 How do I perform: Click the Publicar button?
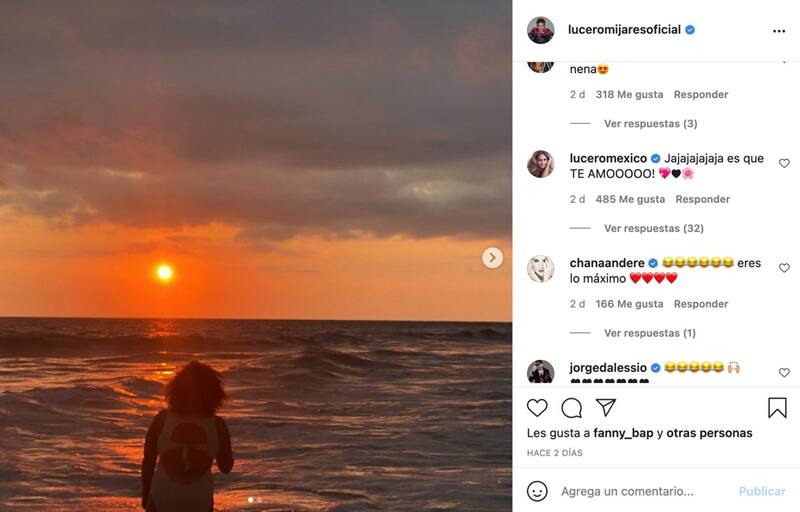point(762,491)
